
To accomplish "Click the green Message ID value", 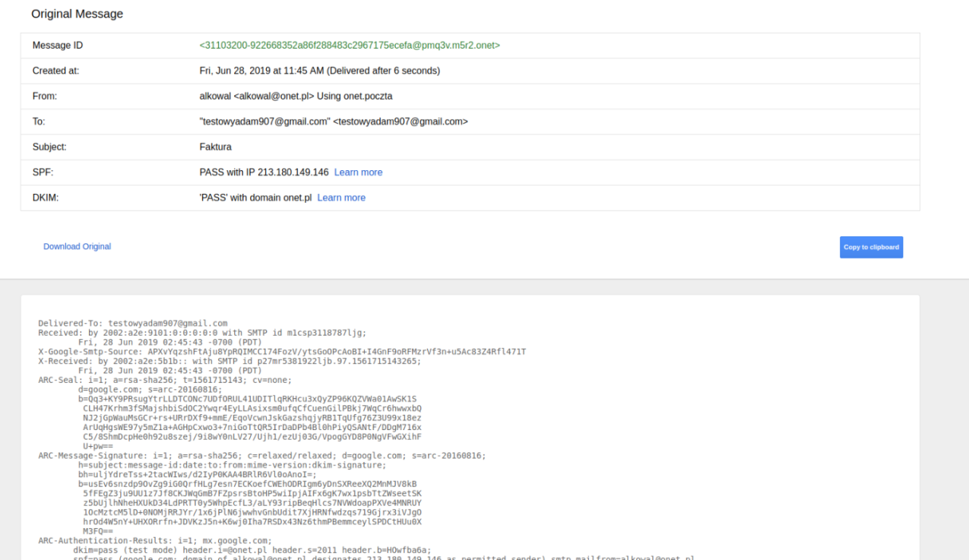I will 350,46.
